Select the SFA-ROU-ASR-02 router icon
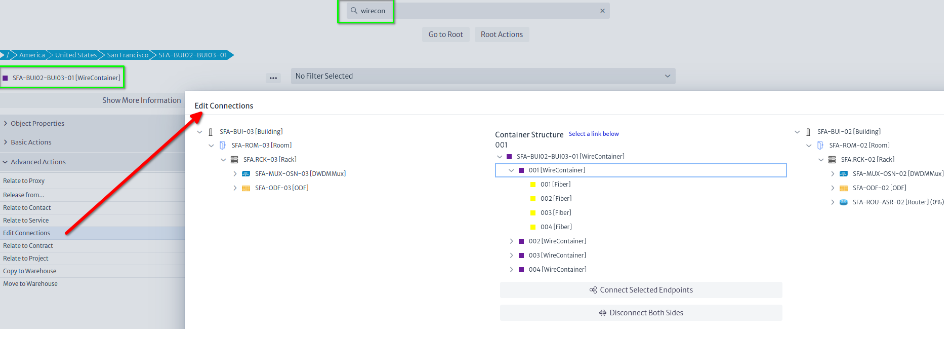944x363 pixels. tap(843, 202)
